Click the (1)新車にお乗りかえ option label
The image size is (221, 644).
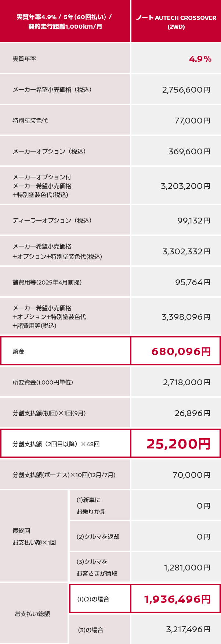[91, 505]
